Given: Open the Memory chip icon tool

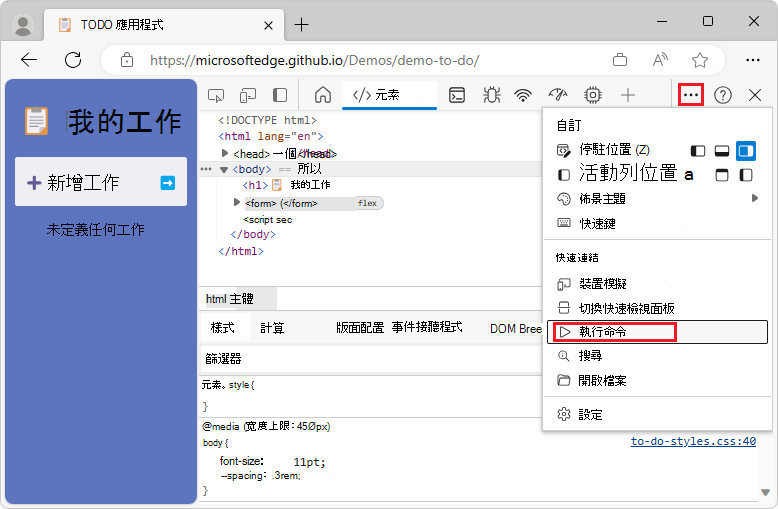Looking at the screenshot, I should (592, 95).
